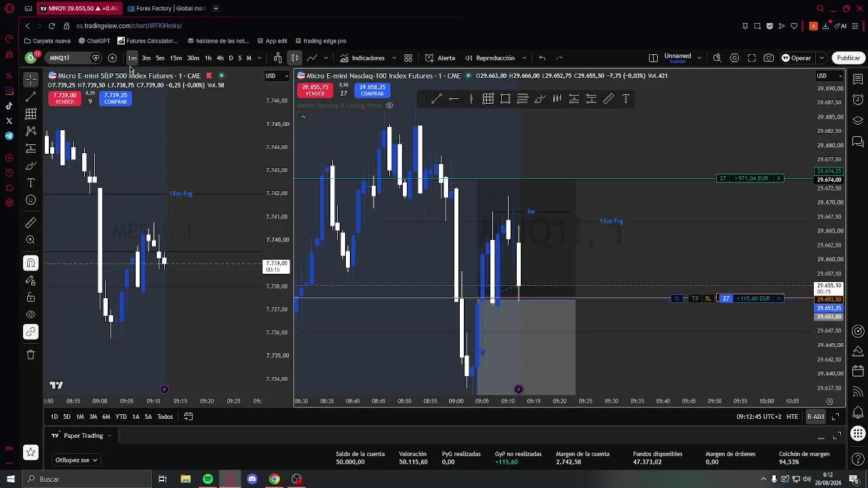This screenshot has height=488, width=868.
Task: Select the brush drawing tool
Action: coord(31,165)
